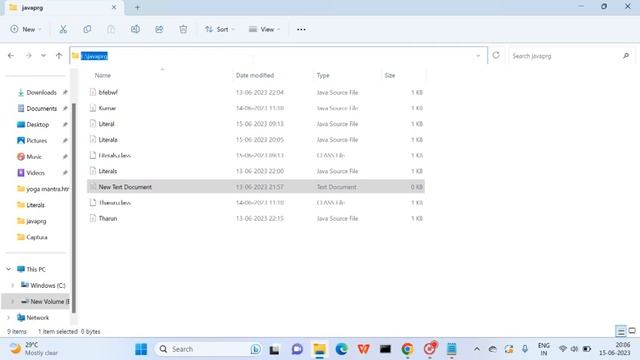Open Downloads in quick access

click(x=41, y=93)
